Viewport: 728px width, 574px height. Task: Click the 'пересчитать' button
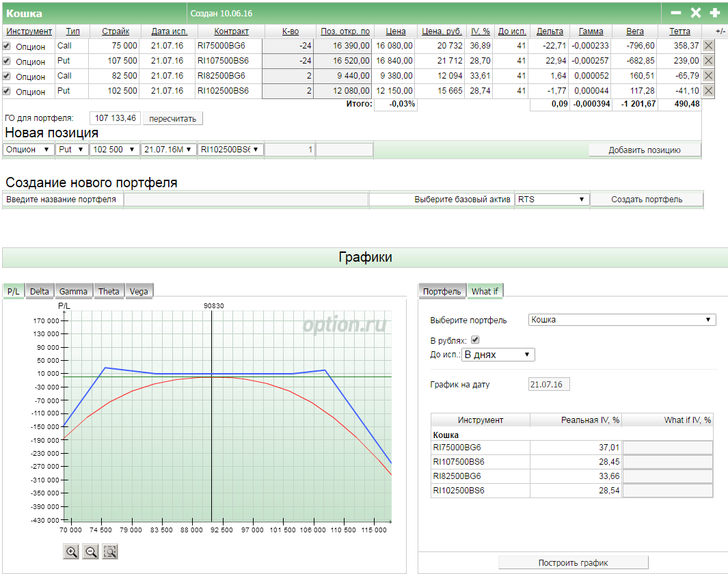[173, 119]
